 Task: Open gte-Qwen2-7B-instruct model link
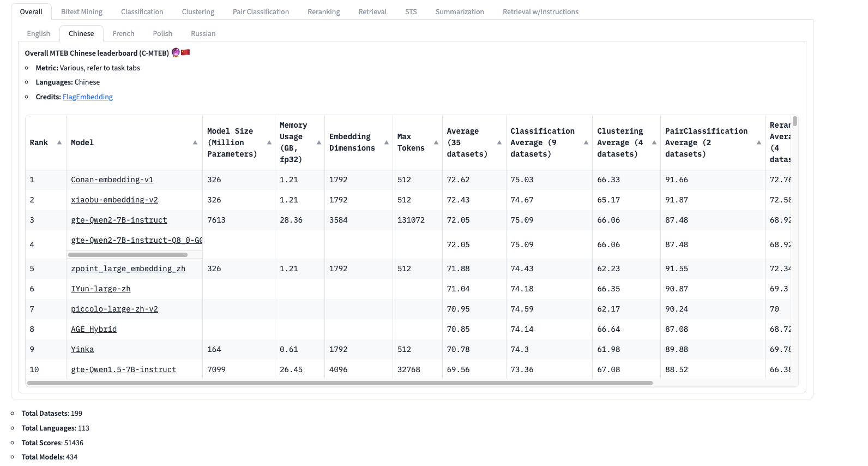[x=119, y=220]
